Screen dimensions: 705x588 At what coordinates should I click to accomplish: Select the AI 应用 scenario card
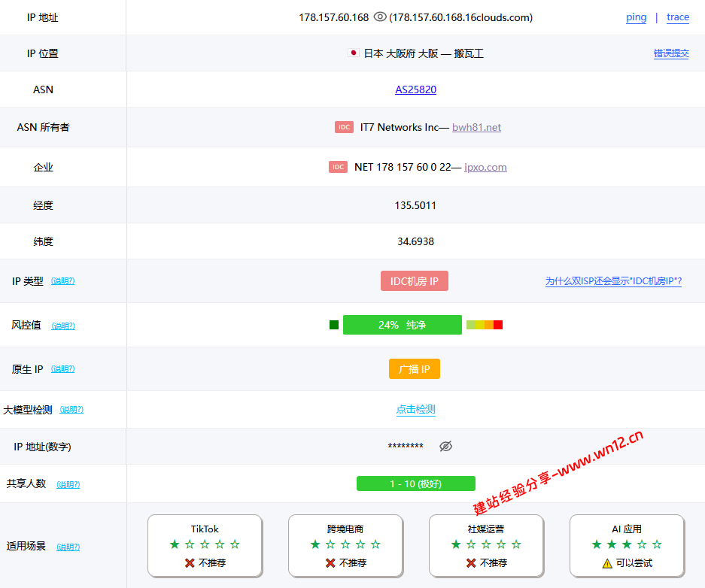tap(628, 546)
